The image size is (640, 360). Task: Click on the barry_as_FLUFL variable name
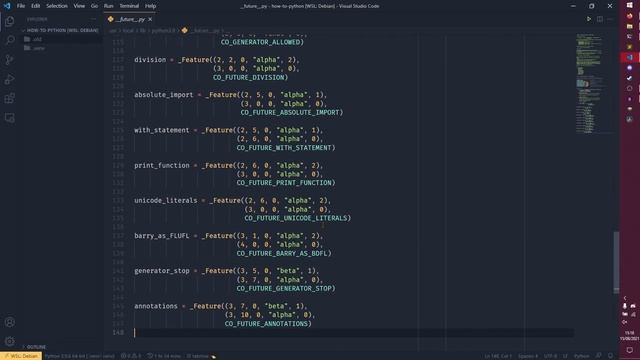click(162, 236)
